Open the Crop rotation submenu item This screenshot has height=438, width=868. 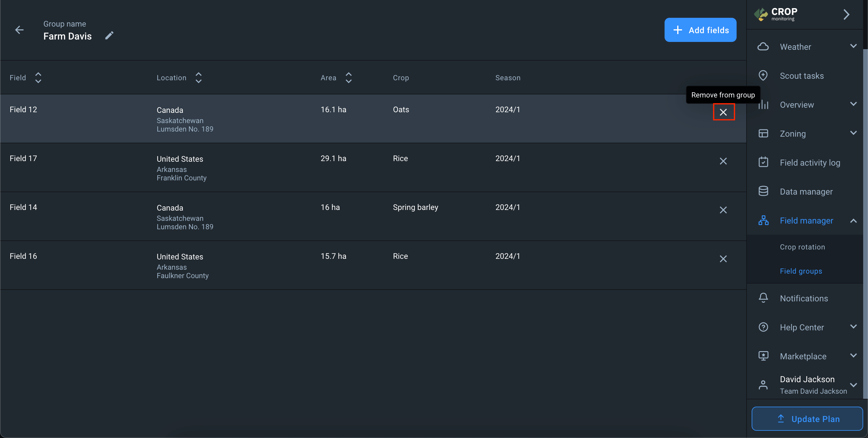[802, 247]
